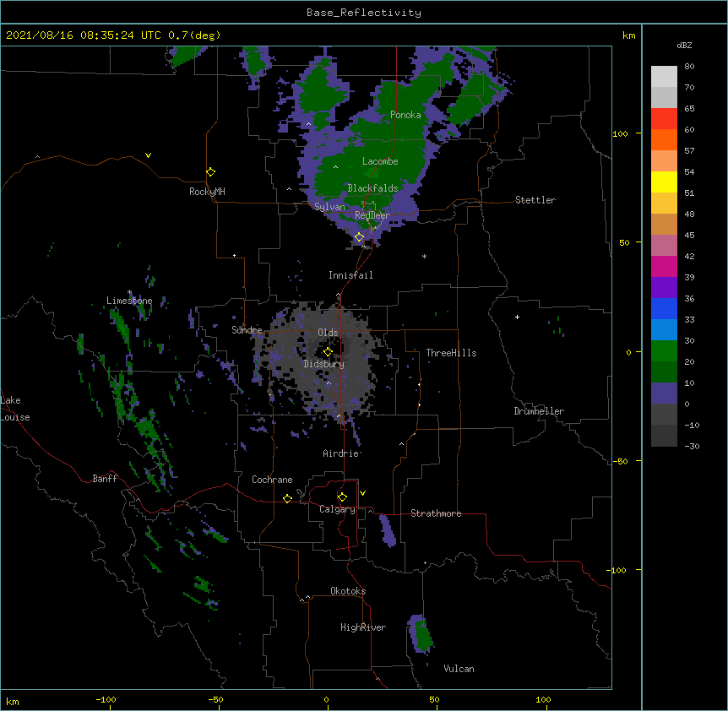Screen dimensions: 728x711
Task: Select the royal blue swatch in dBZ legend
Action: tap(664, 308)
